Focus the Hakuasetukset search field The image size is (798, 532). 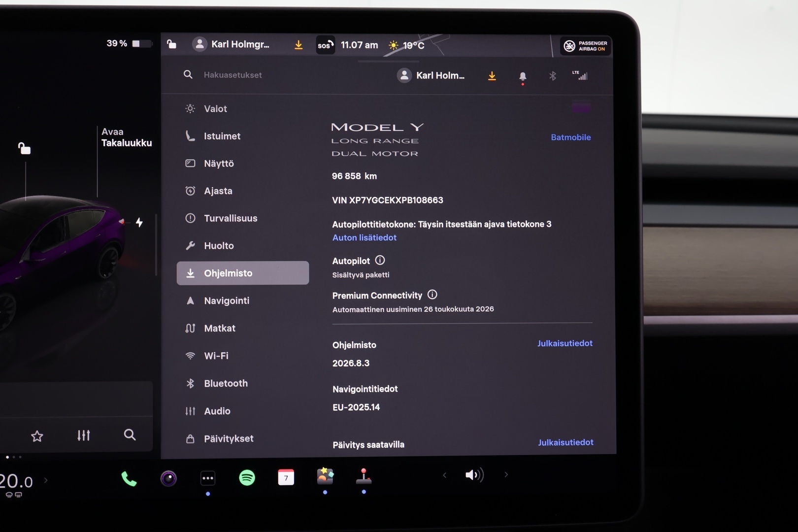tap(233, 75)
